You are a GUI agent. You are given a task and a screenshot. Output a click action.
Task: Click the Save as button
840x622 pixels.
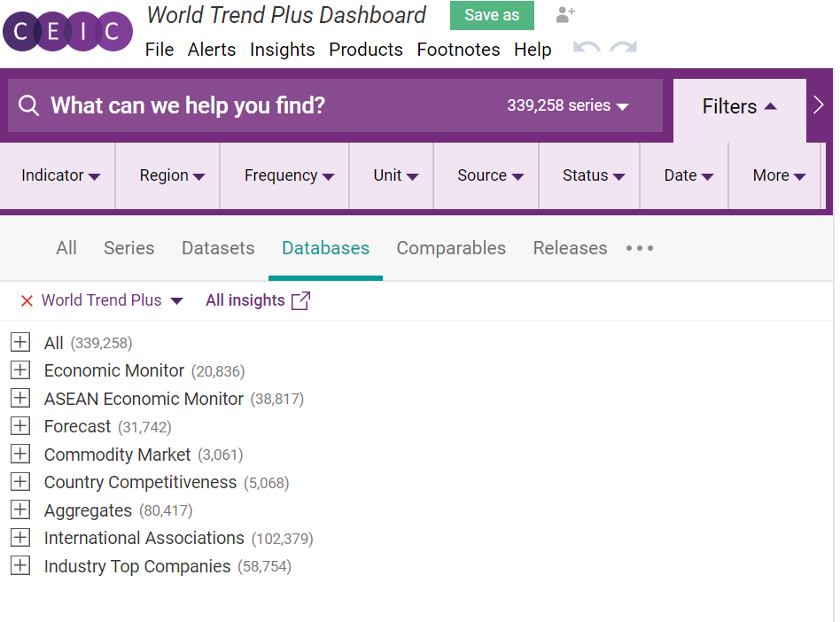(492, 15)
